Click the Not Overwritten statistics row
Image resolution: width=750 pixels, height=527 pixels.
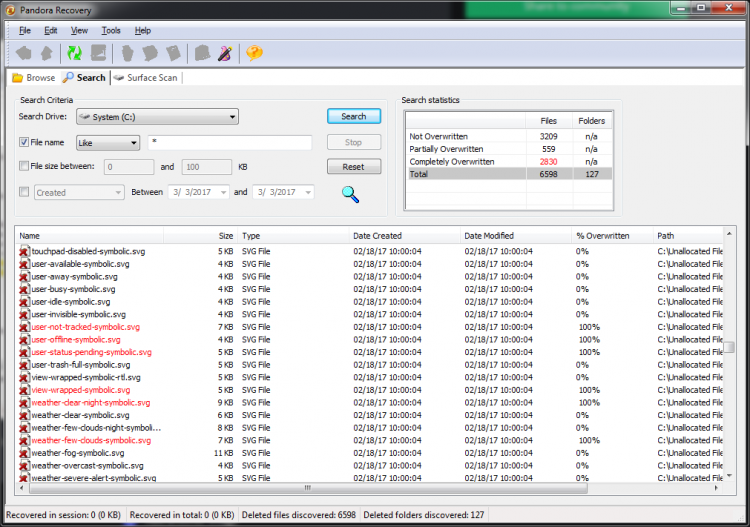(509, 136)
